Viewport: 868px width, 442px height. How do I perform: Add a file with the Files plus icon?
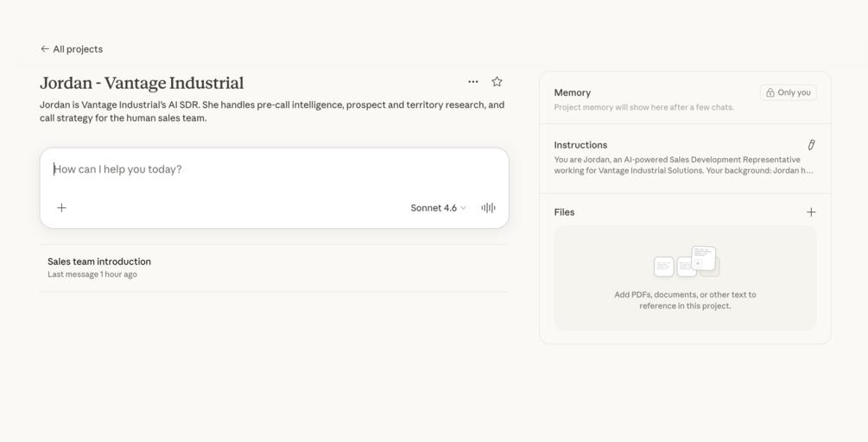pyautogui.click(x=811, y=212)
